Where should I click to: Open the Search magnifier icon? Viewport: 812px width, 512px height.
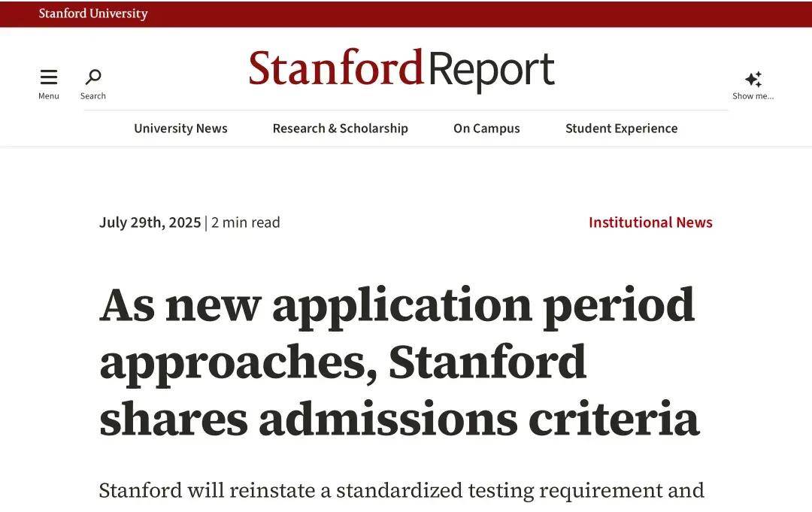point(93,77)
